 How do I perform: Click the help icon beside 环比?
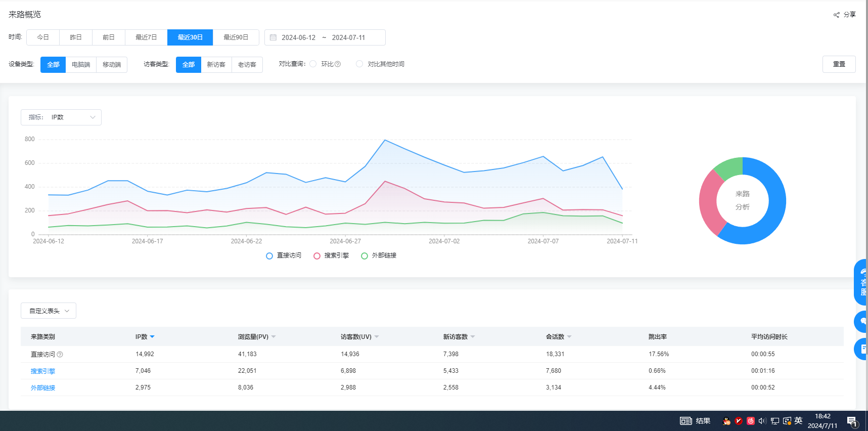point(338,64)
